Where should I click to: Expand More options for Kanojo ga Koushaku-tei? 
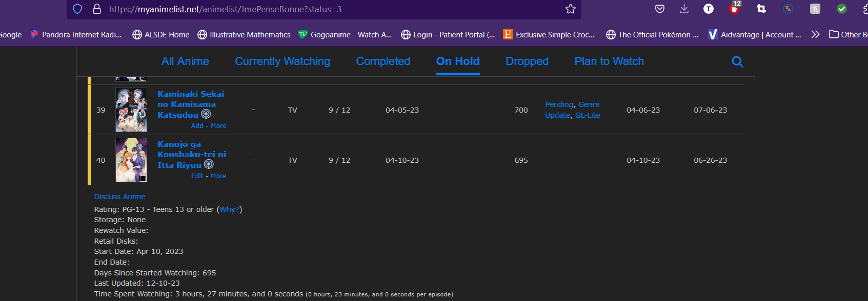point(218,176)
